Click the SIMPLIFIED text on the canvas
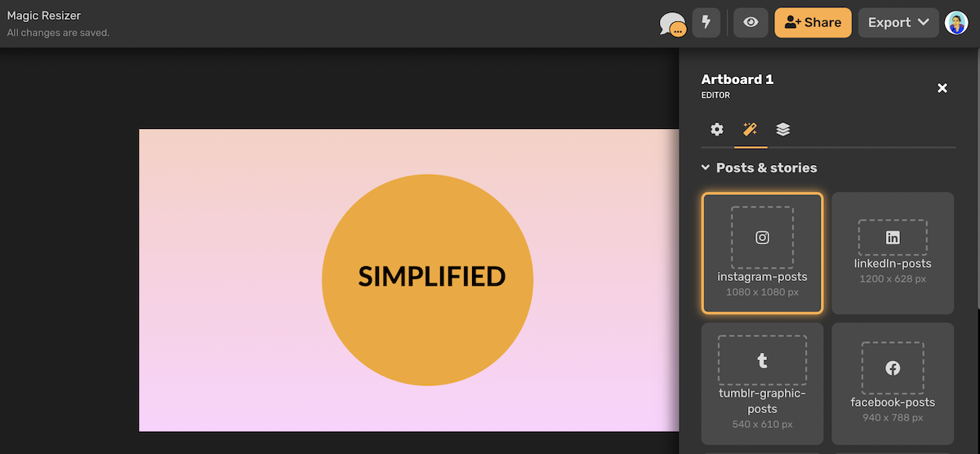980x454 pixels. click(432, 276)
